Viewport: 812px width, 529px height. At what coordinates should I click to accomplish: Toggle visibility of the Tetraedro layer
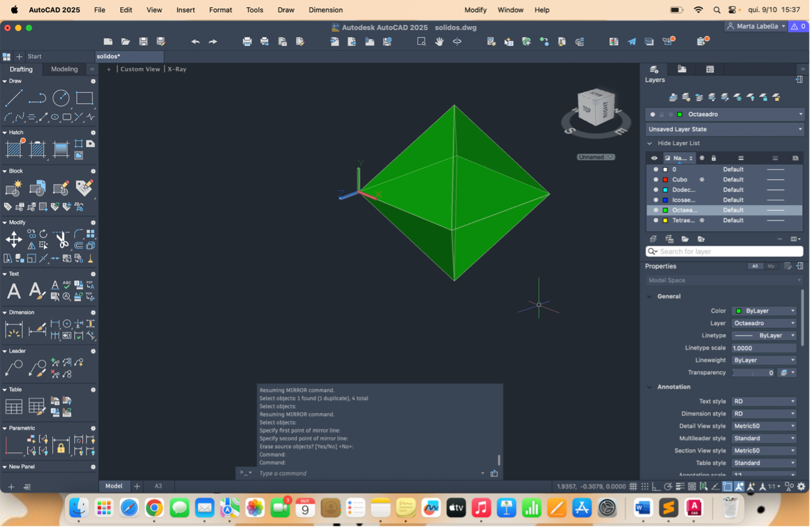click(x=655, y=221)
